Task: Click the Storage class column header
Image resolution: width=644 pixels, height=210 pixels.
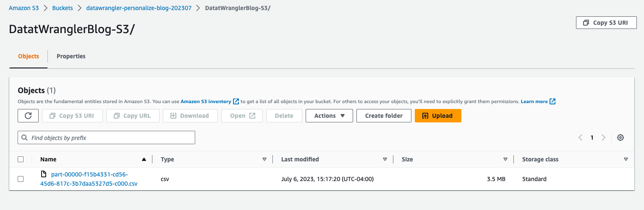Action: tap(540, 159)
